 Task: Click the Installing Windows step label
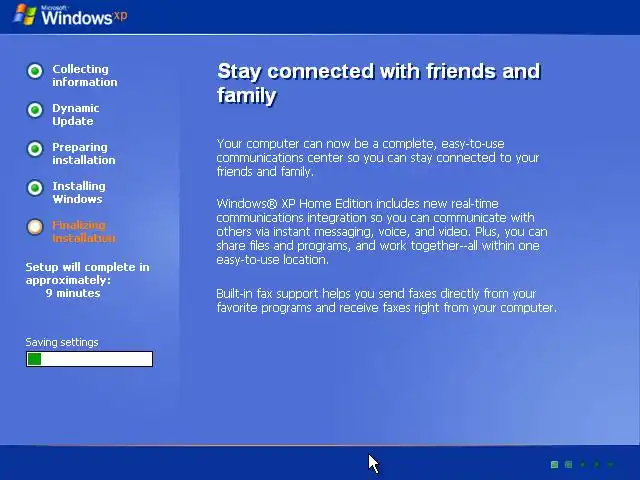point(79,192)
